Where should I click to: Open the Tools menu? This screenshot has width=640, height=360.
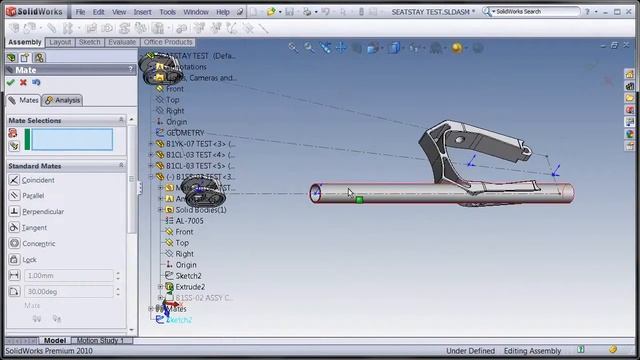(x=167, y=12)
